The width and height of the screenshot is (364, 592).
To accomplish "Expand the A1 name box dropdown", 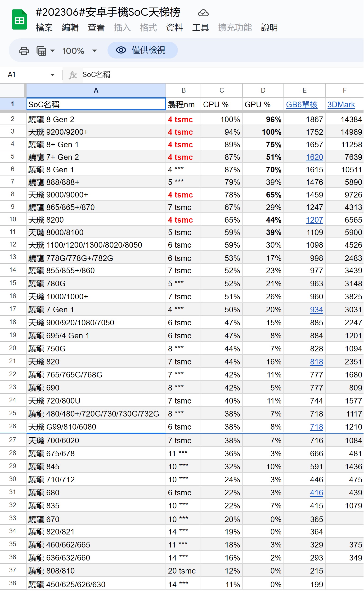I will click(x=53, y=75).
